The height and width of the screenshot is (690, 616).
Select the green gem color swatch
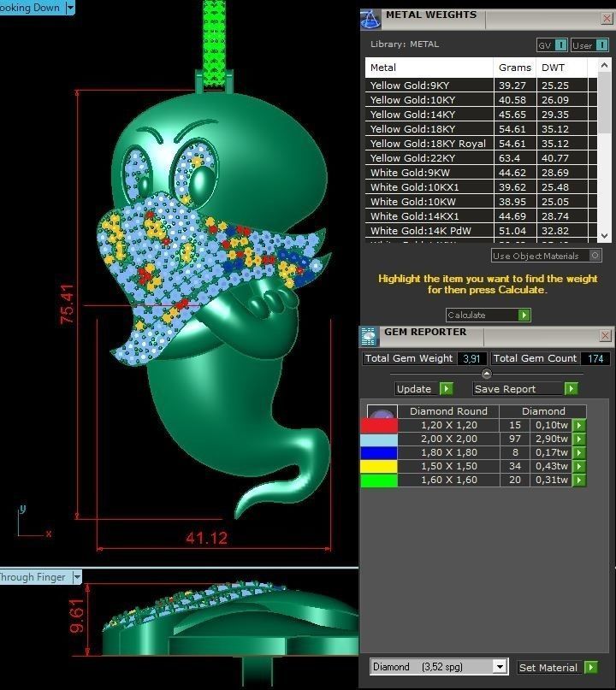[379, 481]
